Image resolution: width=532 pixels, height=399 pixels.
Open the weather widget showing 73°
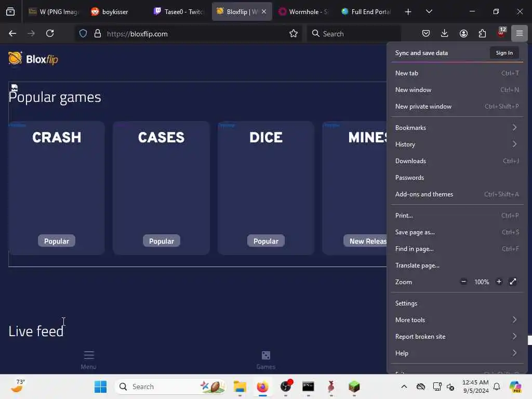(18, 386)
